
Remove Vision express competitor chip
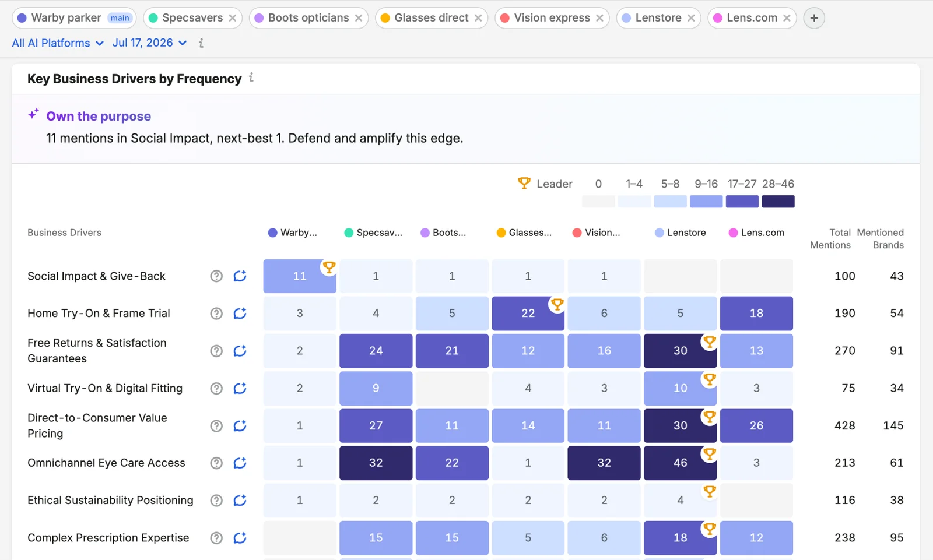point(599,18)
